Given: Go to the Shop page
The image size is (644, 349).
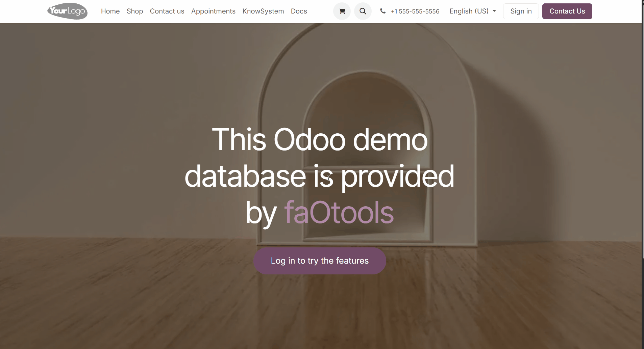Looking at the screenshot, I should [x=135, y=11].
